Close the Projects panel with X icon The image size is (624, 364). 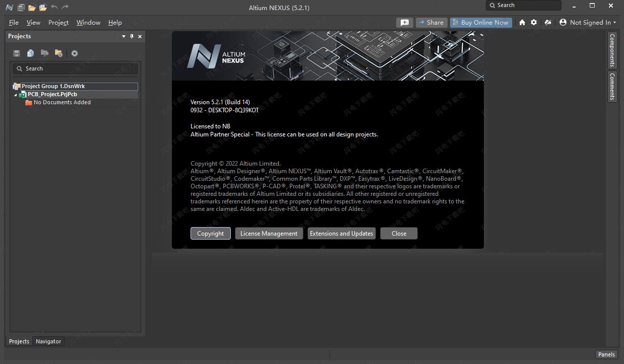point(140,36)
